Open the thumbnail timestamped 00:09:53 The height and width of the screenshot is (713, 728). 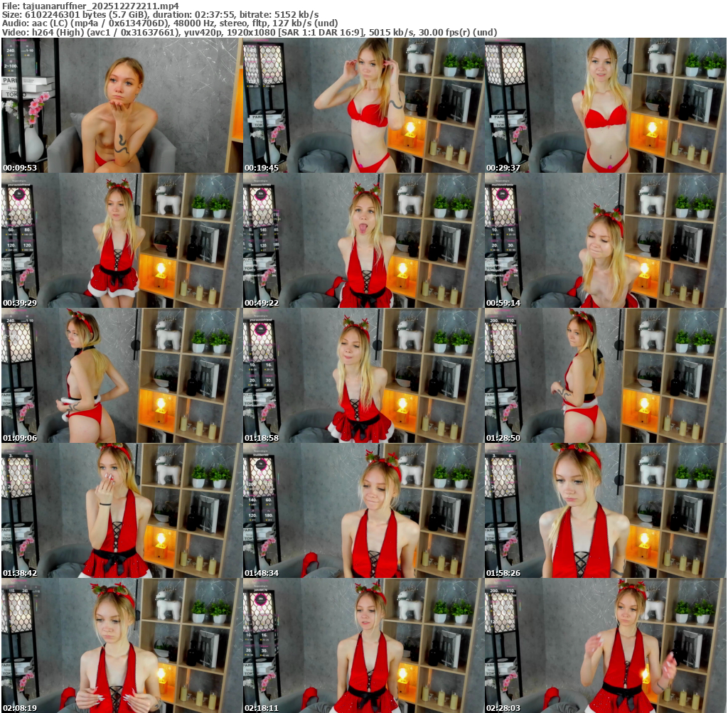point(122,105)
